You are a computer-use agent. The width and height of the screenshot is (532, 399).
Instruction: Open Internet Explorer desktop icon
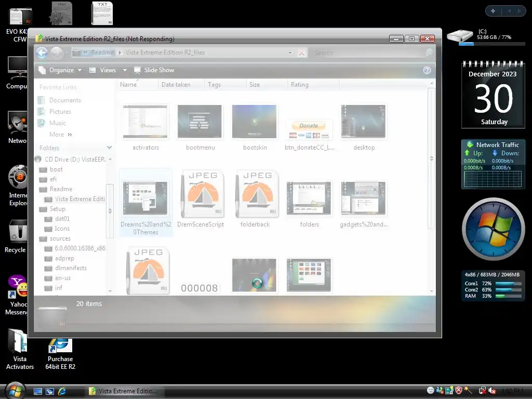(18, 185)
